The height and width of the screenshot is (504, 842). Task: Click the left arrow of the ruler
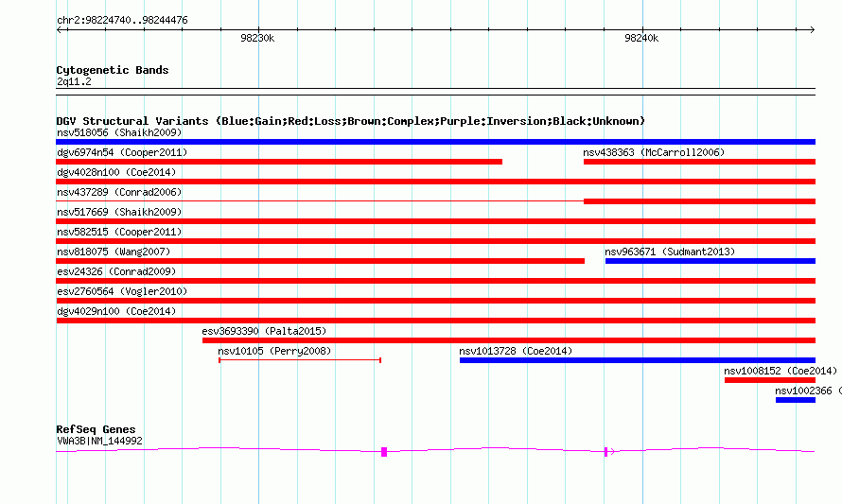click(60, 30)
